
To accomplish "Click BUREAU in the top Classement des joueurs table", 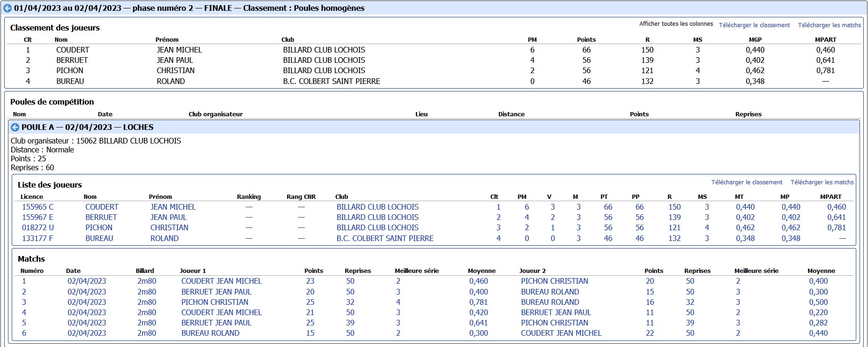I will pos(70,81).
